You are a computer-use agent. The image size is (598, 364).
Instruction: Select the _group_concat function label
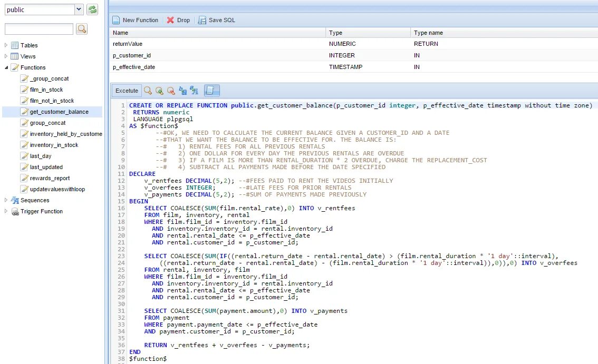49,78
